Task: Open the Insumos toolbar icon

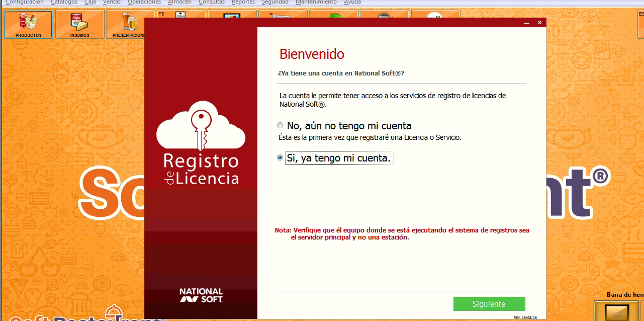Action: pos(79,24)
